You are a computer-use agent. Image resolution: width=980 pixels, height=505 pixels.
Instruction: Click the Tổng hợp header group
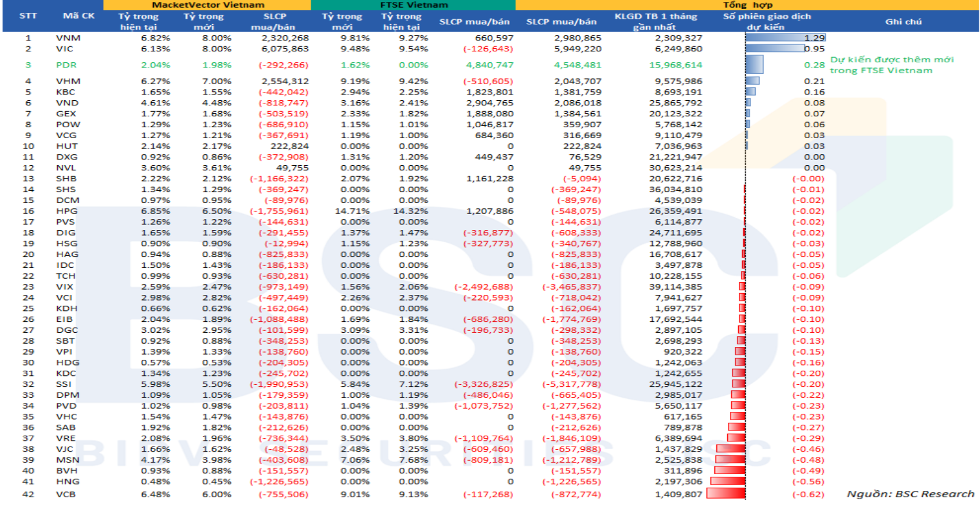coord(747,5)
